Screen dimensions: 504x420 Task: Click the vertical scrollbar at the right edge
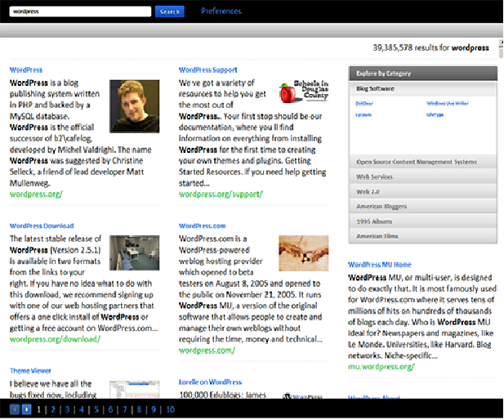(501, 49)
